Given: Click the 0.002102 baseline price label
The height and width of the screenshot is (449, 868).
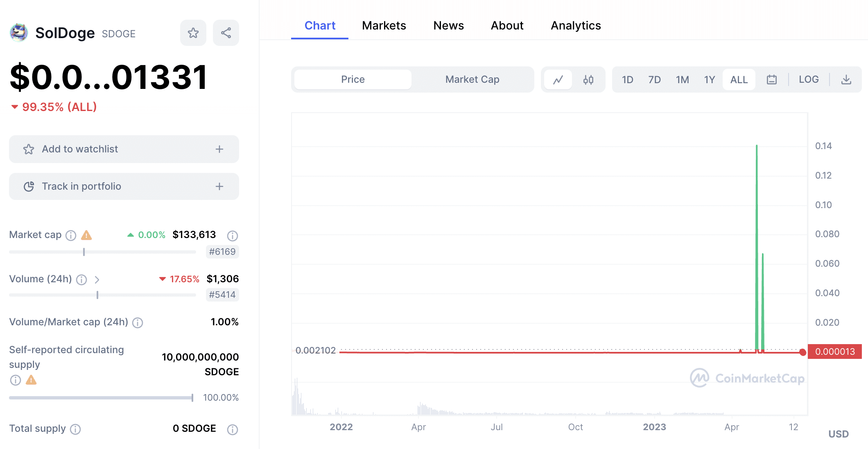Looking at the screenshot, I should click(316, 351).
